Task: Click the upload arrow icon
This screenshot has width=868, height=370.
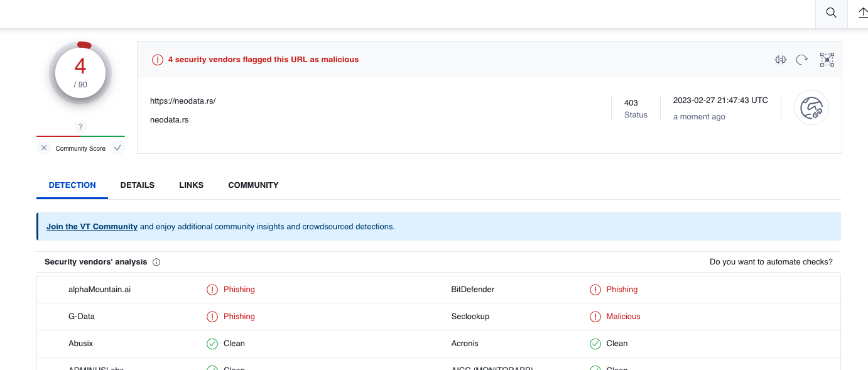Action: tap(863, 13)
